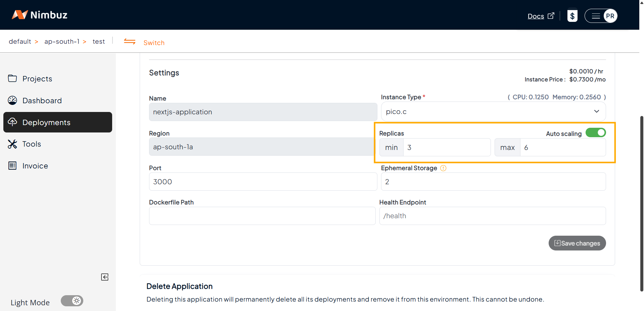Collapse the sidebar with arrow icon
The height and width of the screenshot is (311, 644).
click(x=105, y=277)
